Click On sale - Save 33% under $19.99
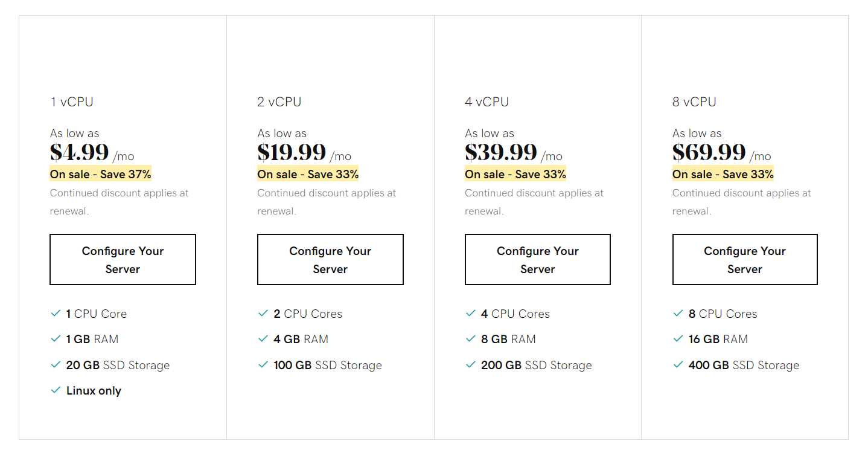The image size is (868, 458). point(308,174)
